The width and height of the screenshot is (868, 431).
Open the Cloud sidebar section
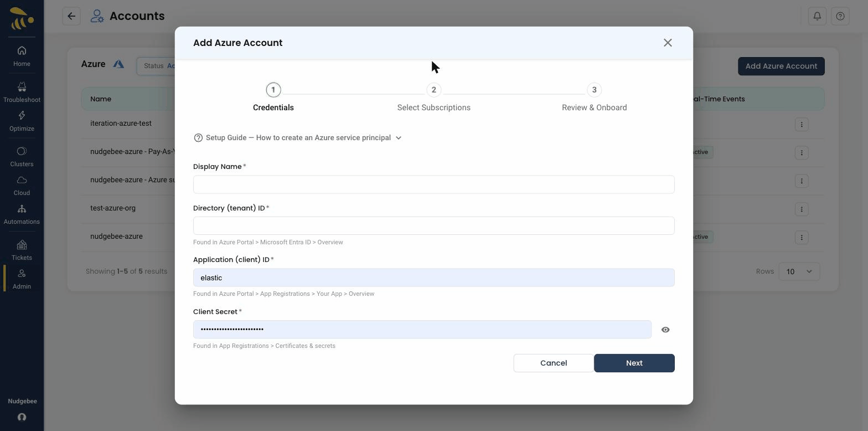tap(22, 185)
